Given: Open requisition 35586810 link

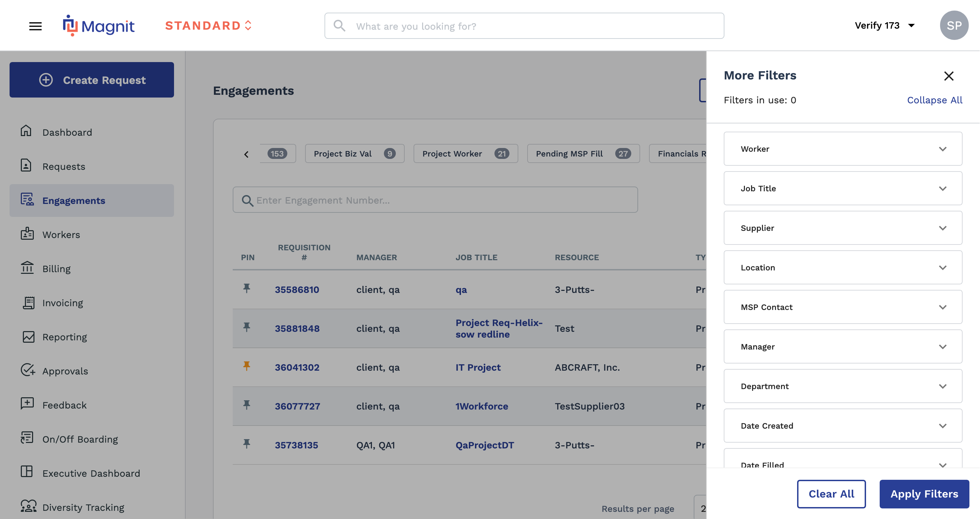Looking at the screenshot, I should click(297, 290).
